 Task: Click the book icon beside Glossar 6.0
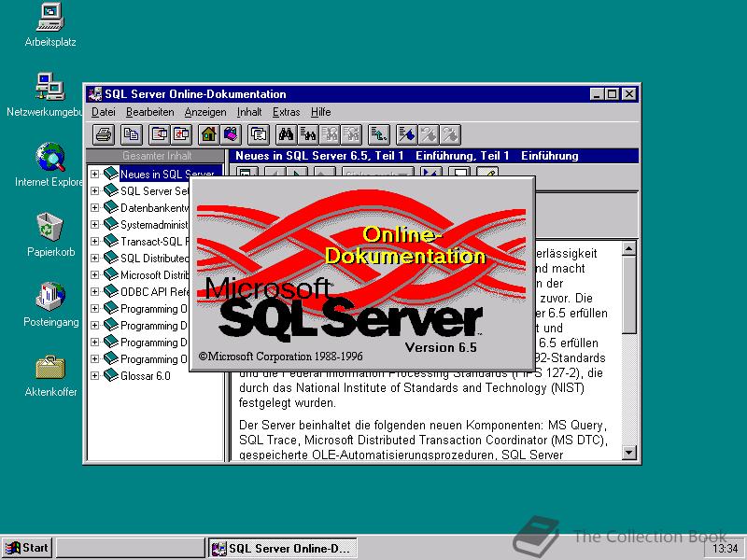(110, 375)
